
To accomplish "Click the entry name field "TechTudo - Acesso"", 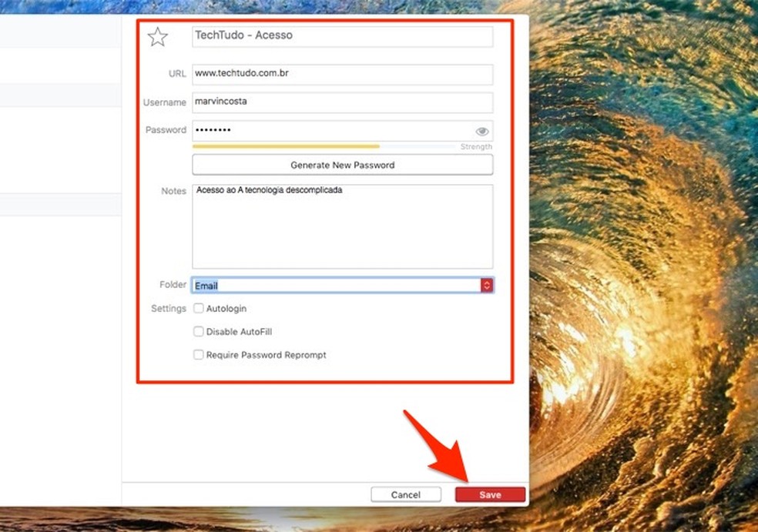I will (342, 36).
